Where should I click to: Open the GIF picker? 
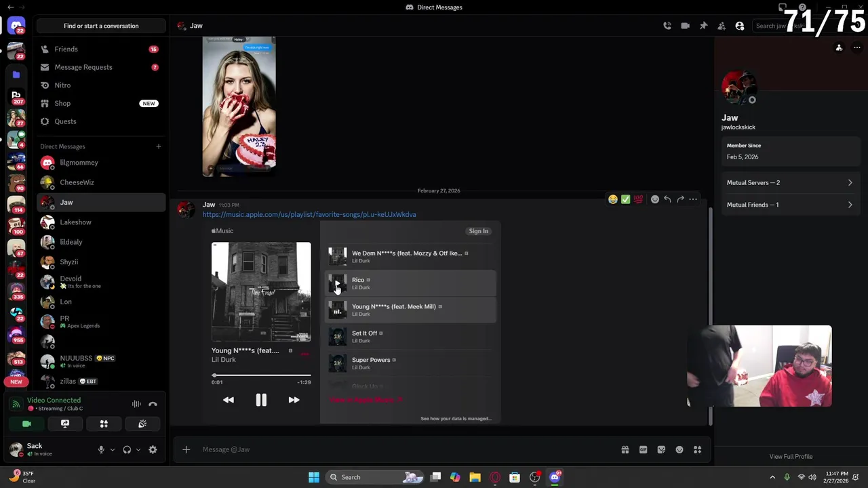click(643, 449)
